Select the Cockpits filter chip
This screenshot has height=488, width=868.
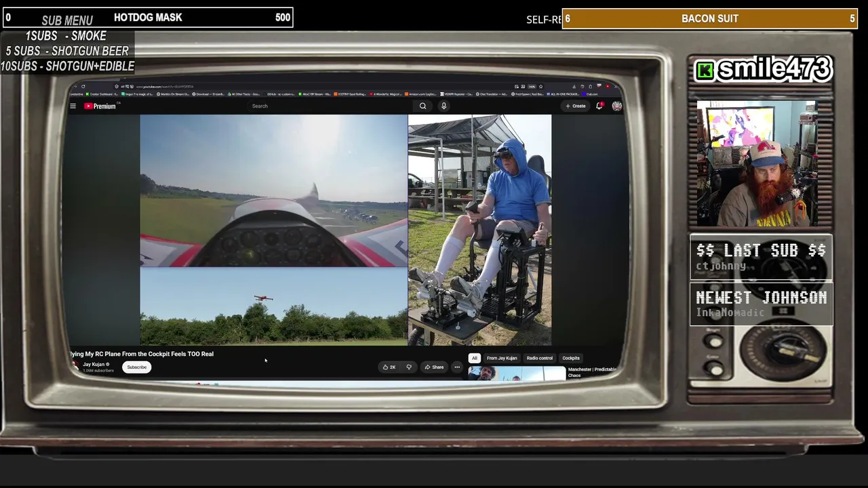571,358
